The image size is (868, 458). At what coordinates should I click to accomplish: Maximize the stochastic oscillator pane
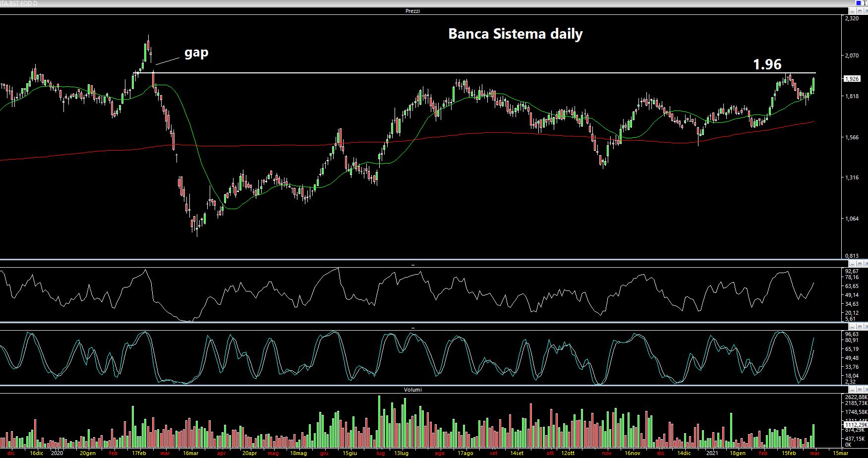[x=860, y=327]
